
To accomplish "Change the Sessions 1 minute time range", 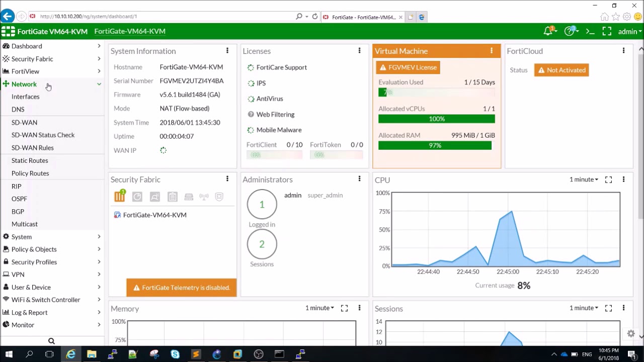I will [584, 308].
